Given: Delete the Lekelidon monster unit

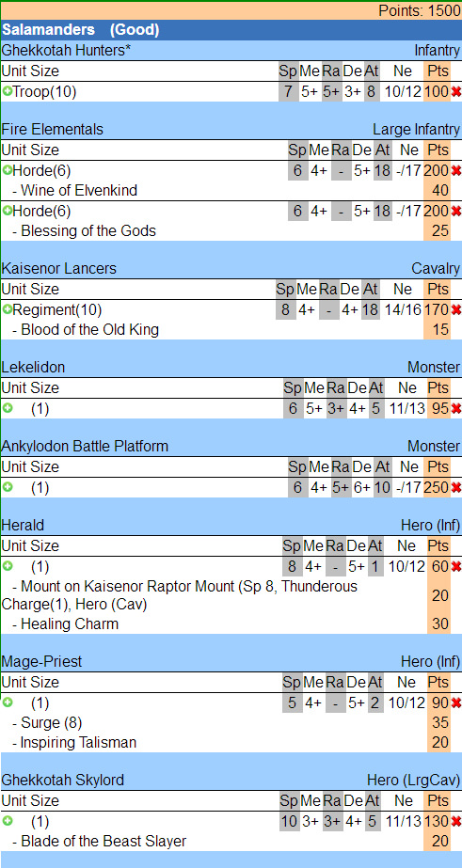Looking at the screenshot, I should pos(456,408).
